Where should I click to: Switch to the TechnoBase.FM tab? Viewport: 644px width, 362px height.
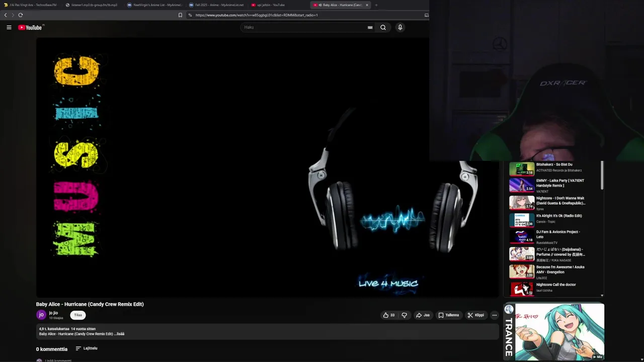click(x=31, y=5)
